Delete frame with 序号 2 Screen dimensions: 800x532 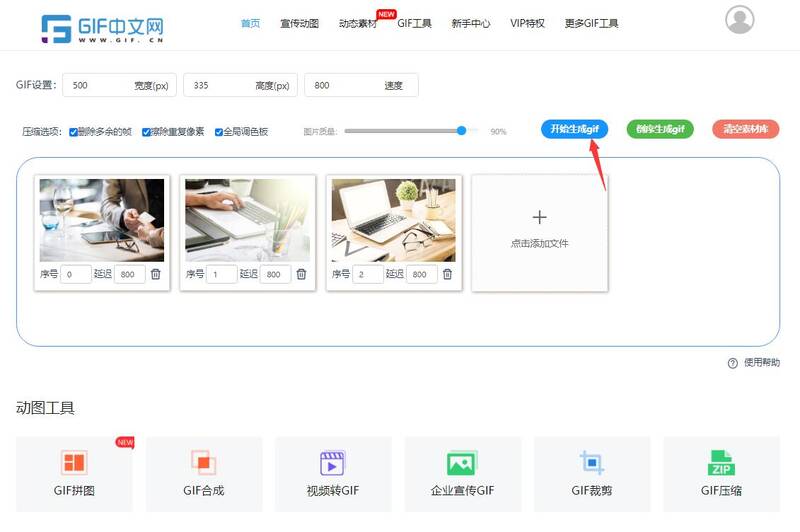[447, 274]
